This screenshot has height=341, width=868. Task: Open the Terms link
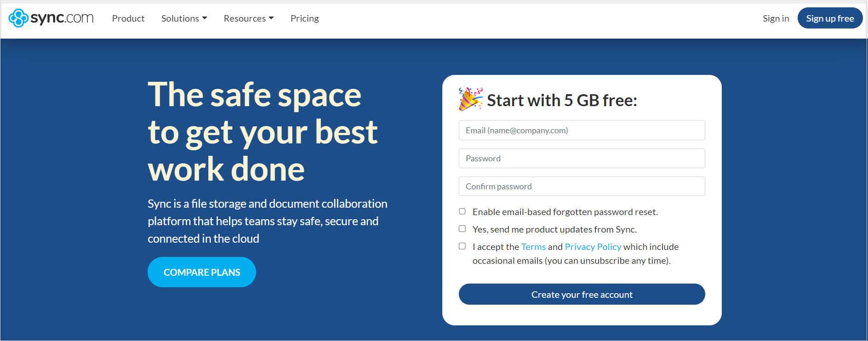pos(533,247)
